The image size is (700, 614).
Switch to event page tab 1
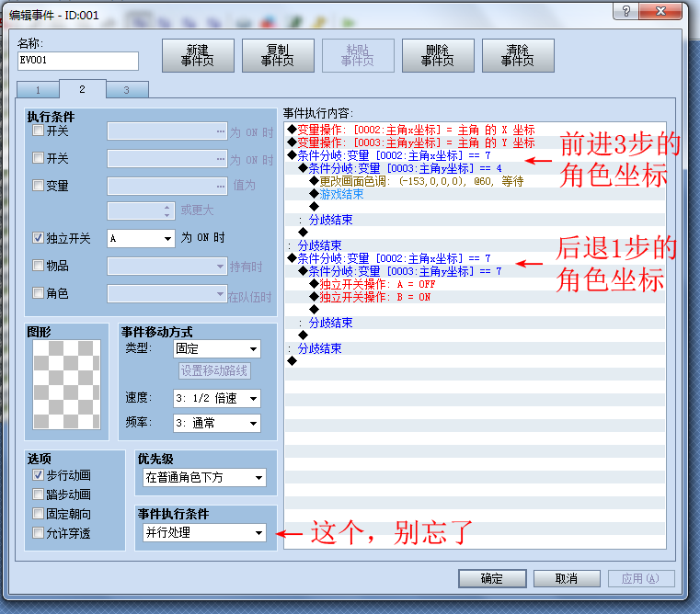38,90
